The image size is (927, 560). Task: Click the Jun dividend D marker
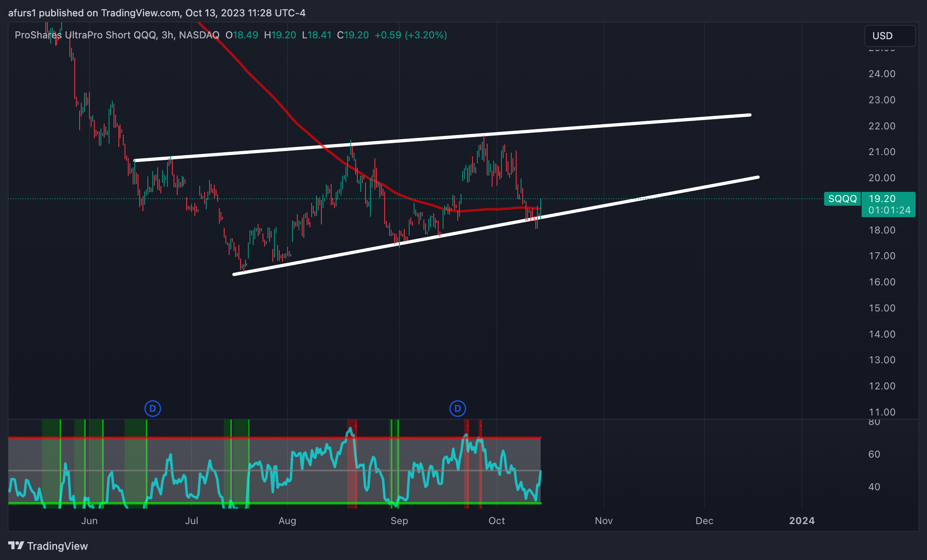(x=153, y=408)
